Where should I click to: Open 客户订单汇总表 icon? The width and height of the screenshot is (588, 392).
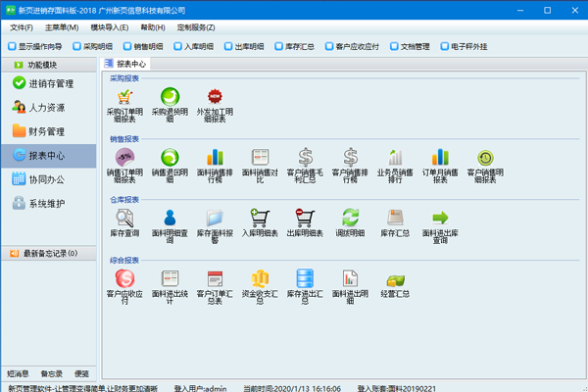215,278
